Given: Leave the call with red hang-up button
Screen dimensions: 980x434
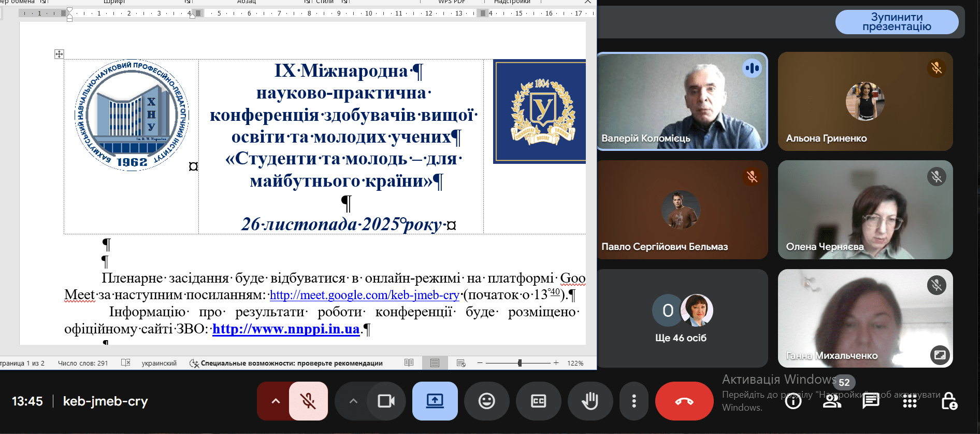Looking at the screenshot, I should click(684, 401).
